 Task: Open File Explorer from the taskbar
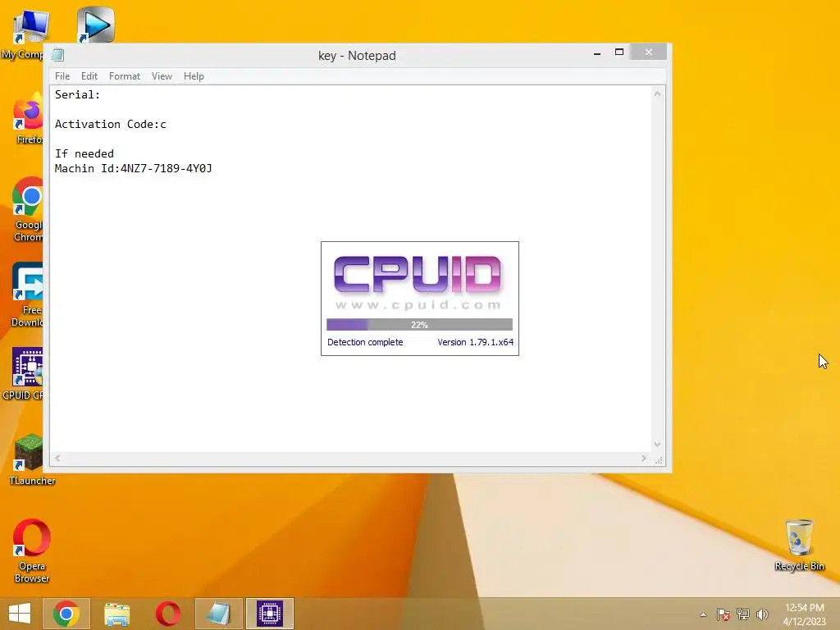click(116, 614)
